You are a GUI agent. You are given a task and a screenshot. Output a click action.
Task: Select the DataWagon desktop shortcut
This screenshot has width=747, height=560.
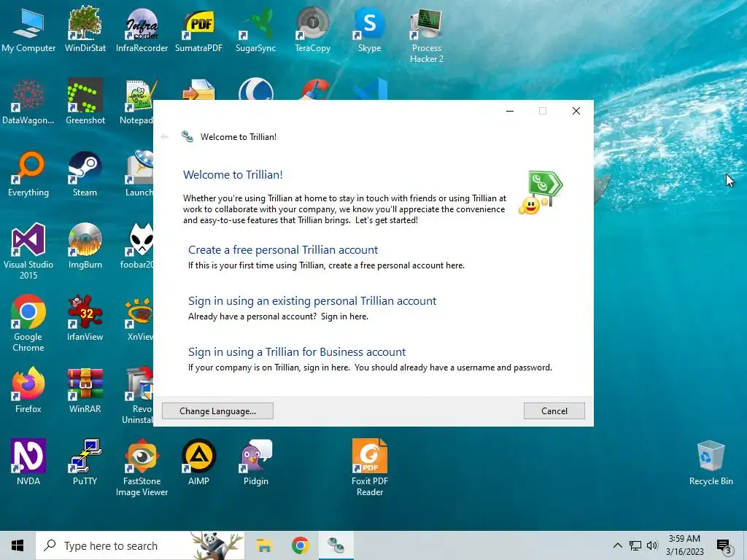[28, 102]
